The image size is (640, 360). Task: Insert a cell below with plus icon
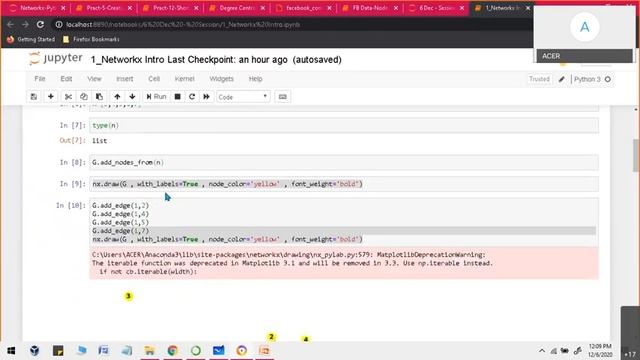(51, 97)
